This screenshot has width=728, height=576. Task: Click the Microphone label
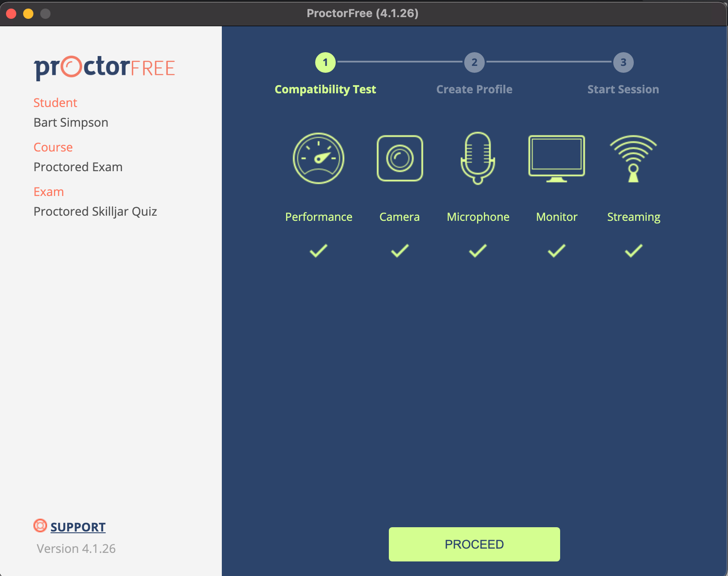[478, 217]
